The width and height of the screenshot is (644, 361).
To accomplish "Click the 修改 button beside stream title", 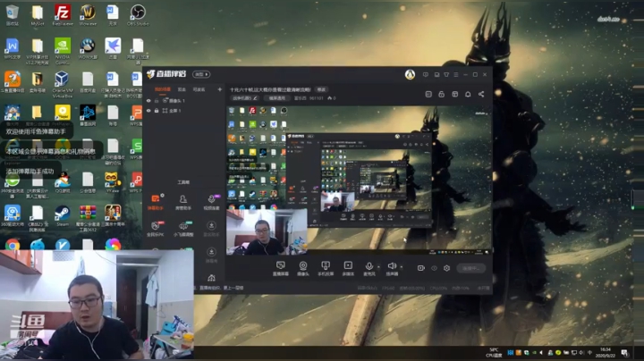I will pyautogui.click(x=321, y=89).
